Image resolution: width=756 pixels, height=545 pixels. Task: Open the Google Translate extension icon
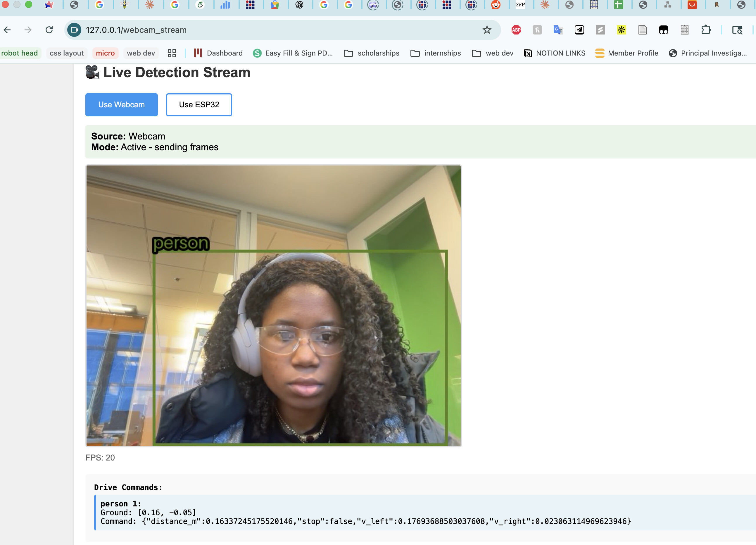pos(558,30)
